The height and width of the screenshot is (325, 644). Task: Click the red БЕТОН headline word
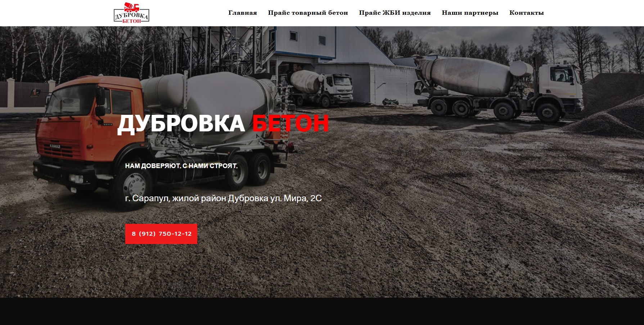[x=291, y=123]
